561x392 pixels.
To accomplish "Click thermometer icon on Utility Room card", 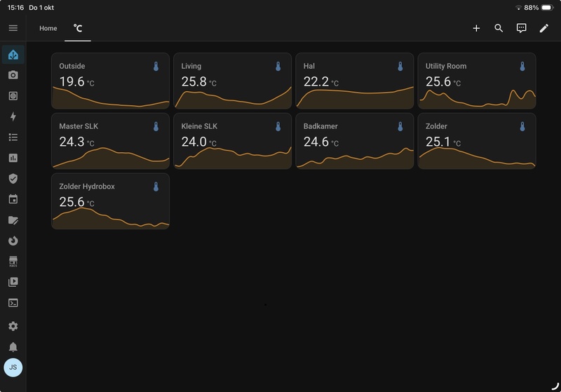I will [x=522, y=66].
